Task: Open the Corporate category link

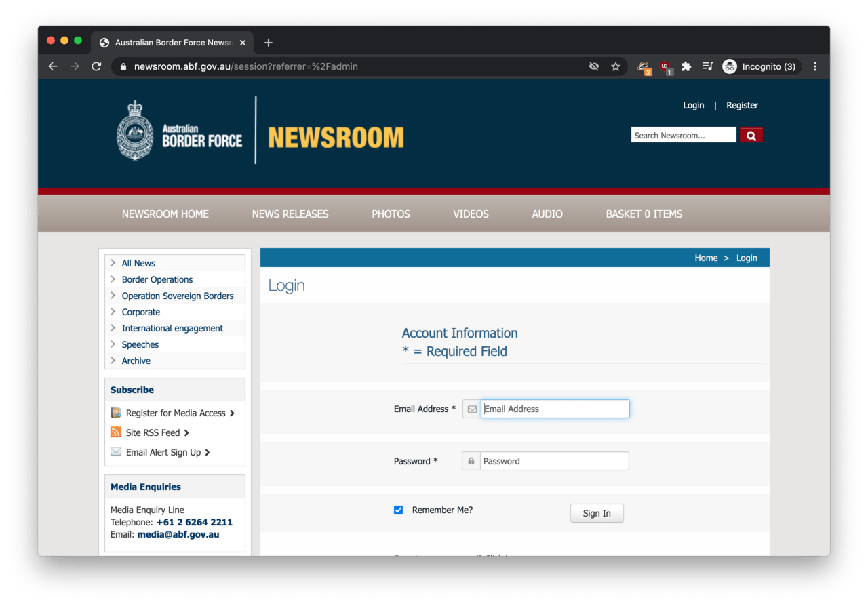Action: [x=141, y=312]
